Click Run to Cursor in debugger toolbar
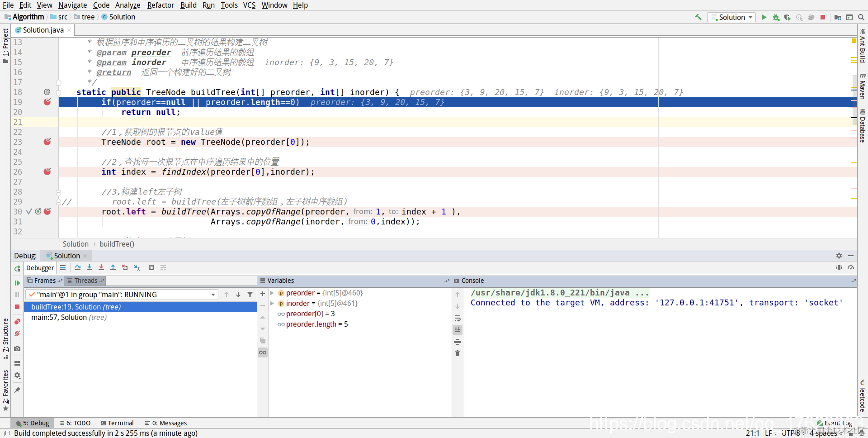This screenshot has width=868, height=438. 137,267
